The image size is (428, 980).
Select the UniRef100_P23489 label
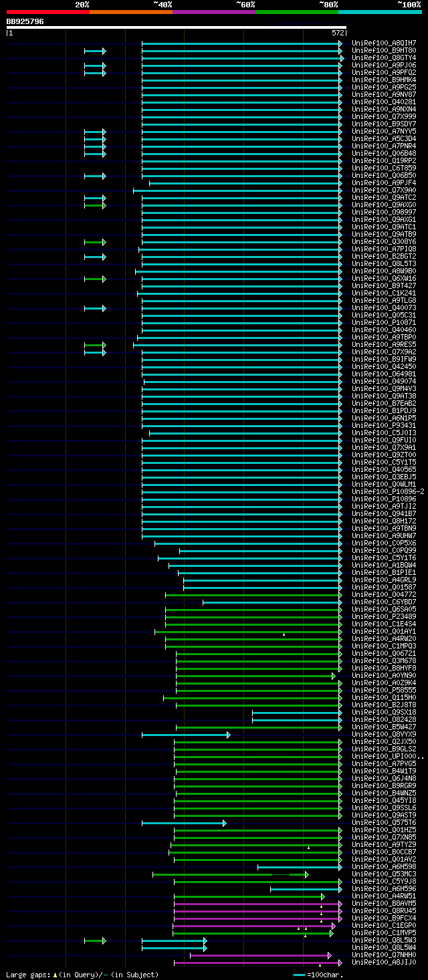(384, 617)
